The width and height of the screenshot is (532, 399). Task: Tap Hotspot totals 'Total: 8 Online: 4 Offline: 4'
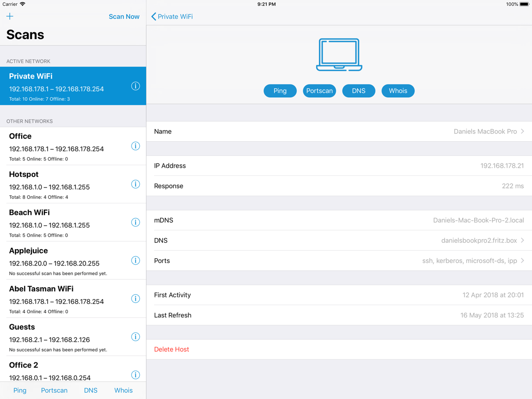pos(39,197)
